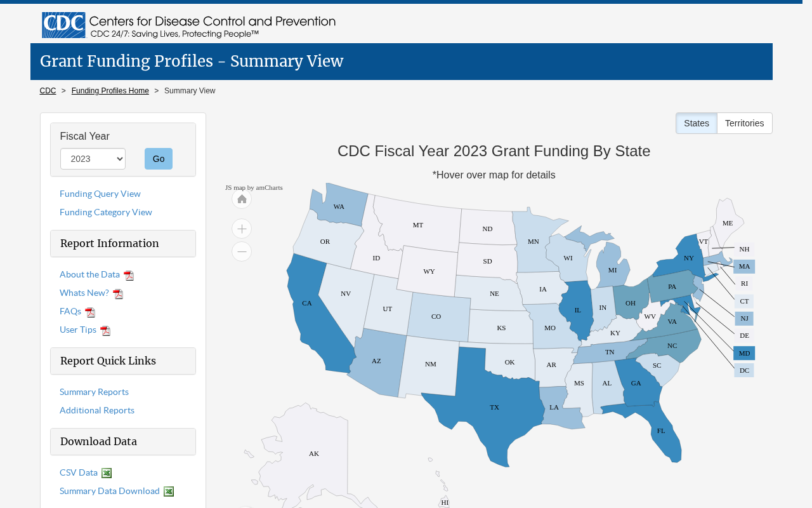Switch map view to Territories

point(744,123)
